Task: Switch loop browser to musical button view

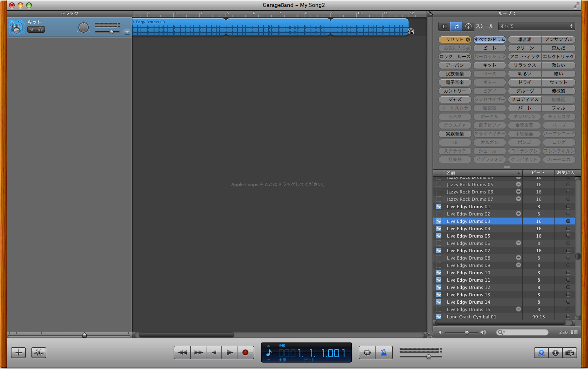Action: tap(456, 26)
